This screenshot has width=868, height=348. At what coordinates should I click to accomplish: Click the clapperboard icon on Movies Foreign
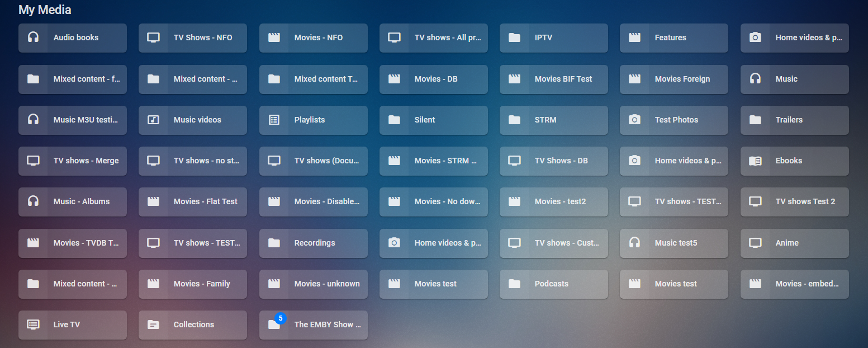tap(634, 79)
